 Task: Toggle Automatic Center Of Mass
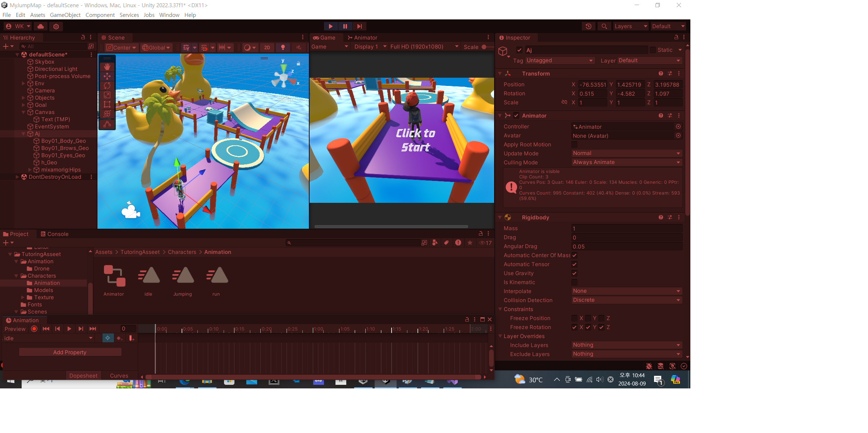click(x=575, y=255)
